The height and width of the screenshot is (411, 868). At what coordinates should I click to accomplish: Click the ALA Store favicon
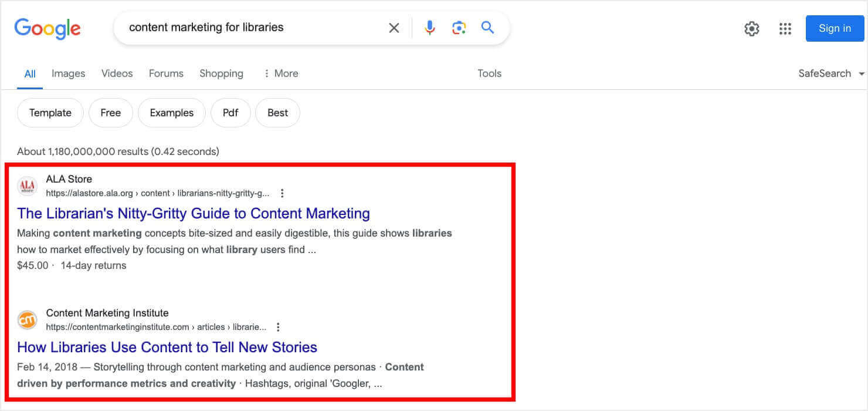[x=27, y=186]
